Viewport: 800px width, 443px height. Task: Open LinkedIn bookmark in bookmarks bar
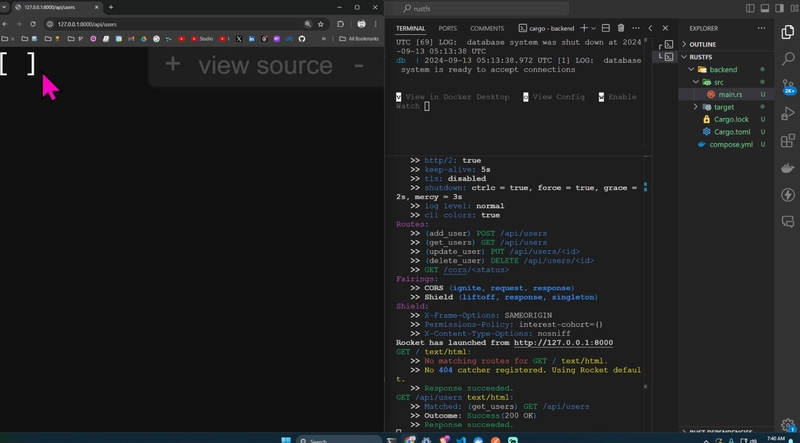tap(252, 39)
